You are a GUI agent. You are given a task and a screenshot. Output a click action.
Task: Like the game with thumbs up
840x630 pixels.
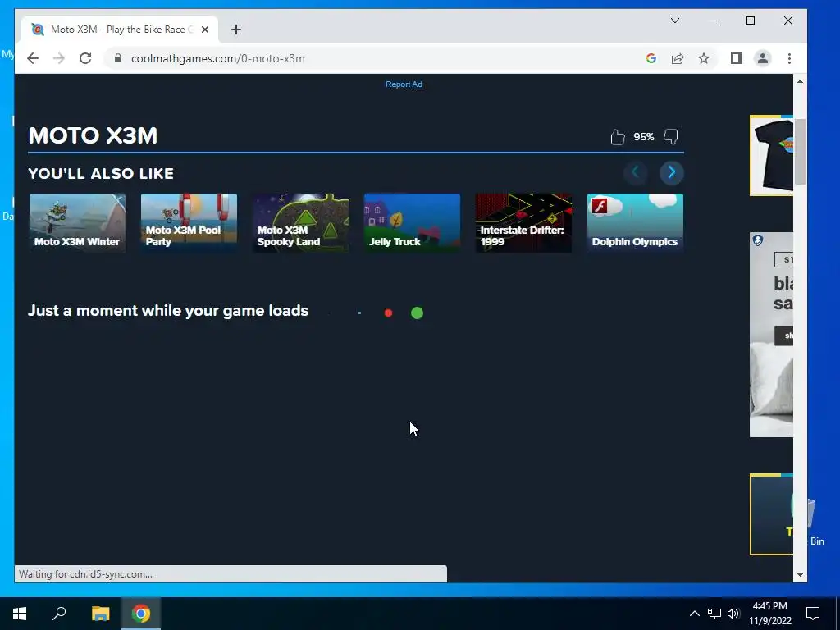[617, 137]
